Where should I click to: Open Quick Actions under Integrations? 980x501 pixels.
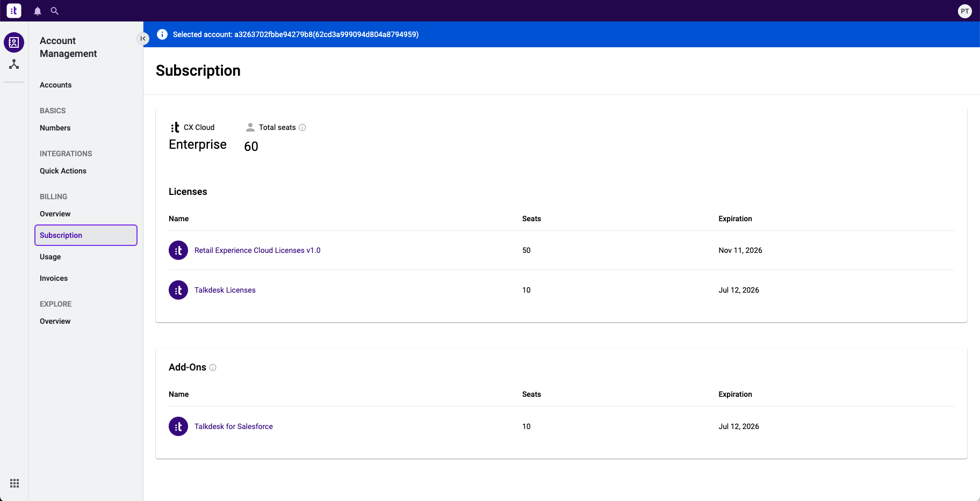point(63,171)
